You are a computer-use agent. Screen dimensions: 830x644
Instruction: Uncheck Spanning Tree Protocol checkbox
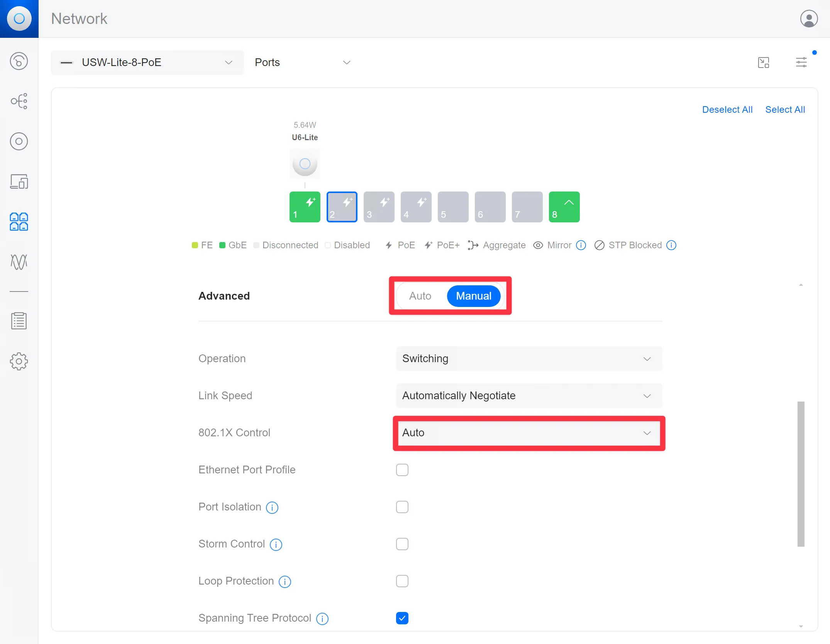pyautogui.click(x=402, y=618)
